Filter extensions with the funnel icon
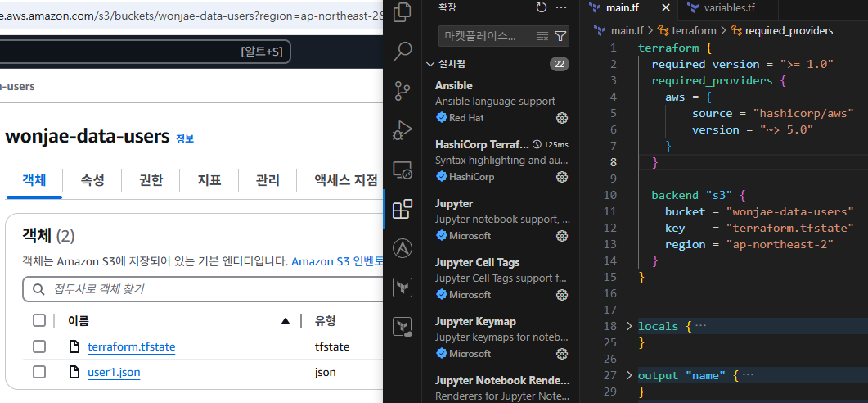The image size is (868, 403). point(560,36)
